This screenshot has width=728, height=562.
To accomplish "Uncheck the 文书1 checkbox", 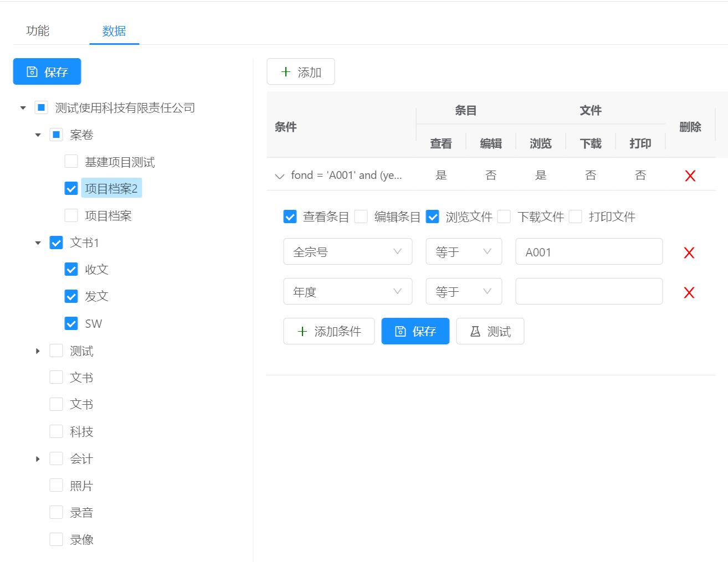I will [56, 243].
